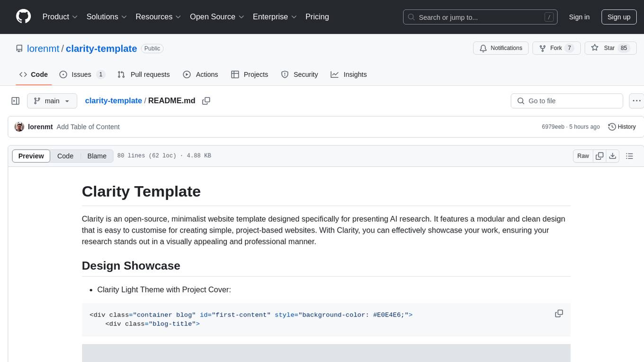Switch to Code view

(x=65, y=156)
